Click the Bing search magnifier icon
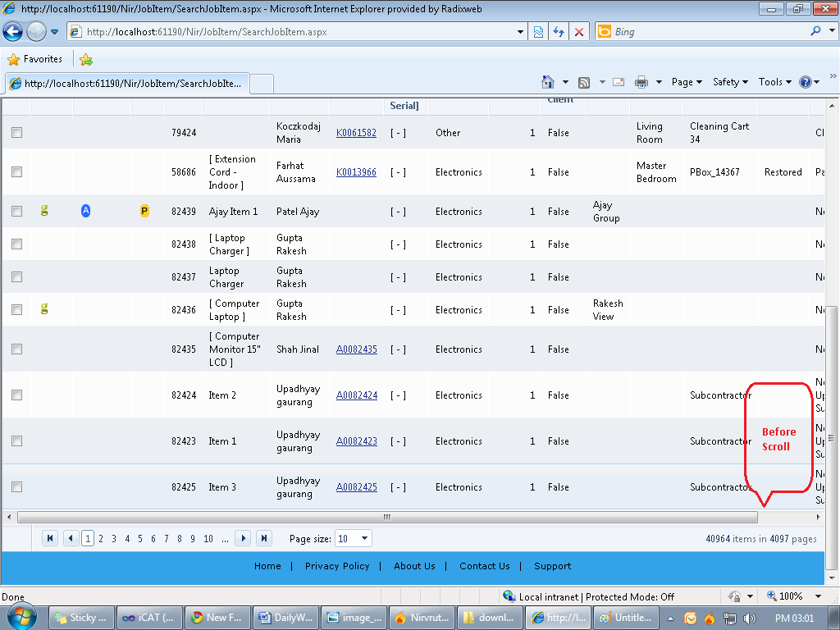The image size is (840, 630). pyautogui.click(x=815, y=31)
